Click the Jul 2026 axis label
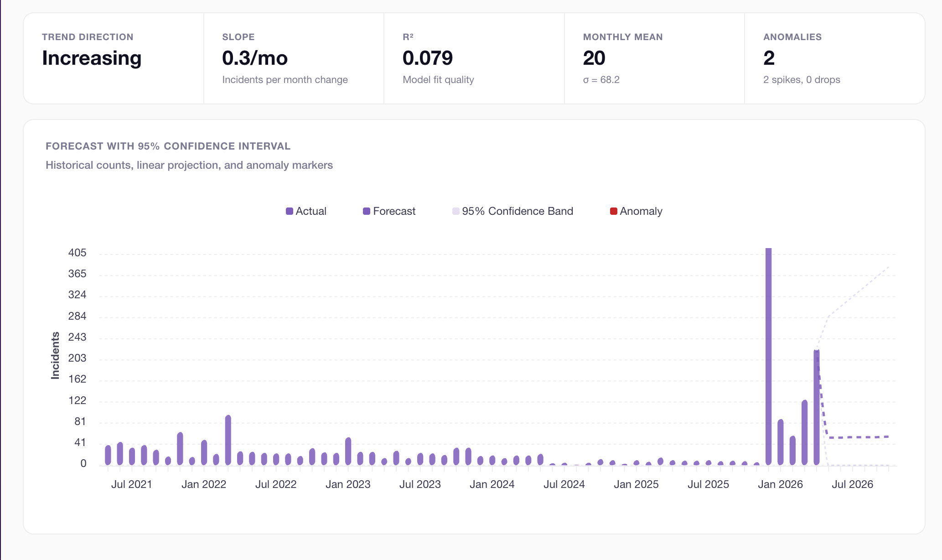Screen dimensions: 942x560 tap(852, 484)
